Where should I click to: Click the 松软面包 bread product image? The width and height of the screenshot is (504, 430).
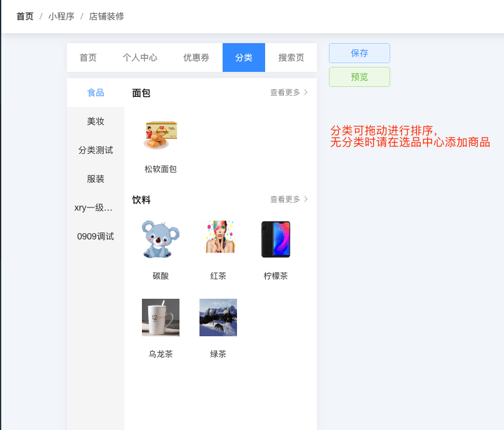click(161, 134)
